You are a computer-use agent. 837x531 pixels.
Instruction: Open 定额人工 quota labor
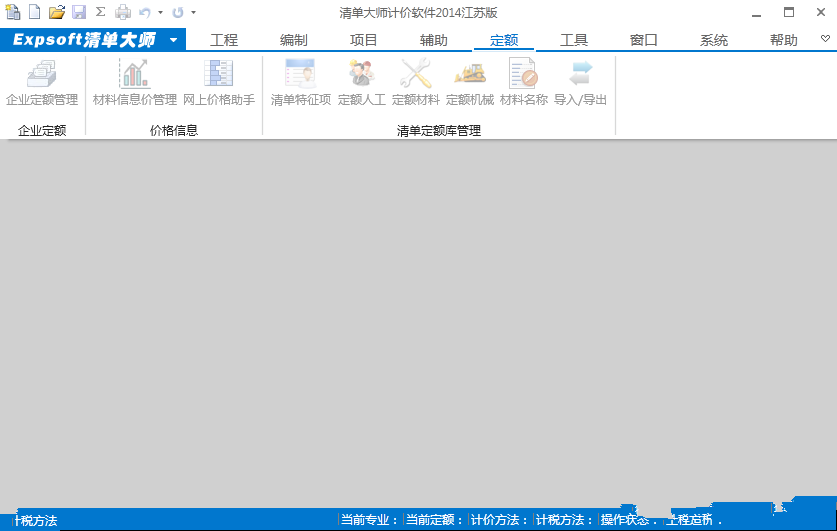[x=361, y=83]
